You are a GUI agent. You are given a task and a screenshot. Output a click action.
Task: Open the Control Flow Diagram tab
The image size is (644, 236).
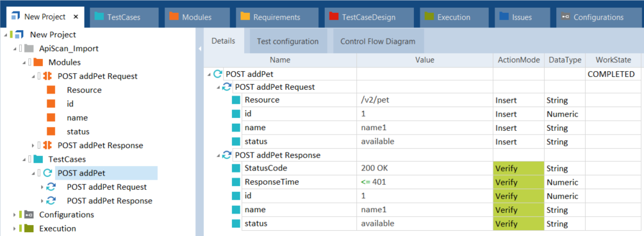point(378,41)
